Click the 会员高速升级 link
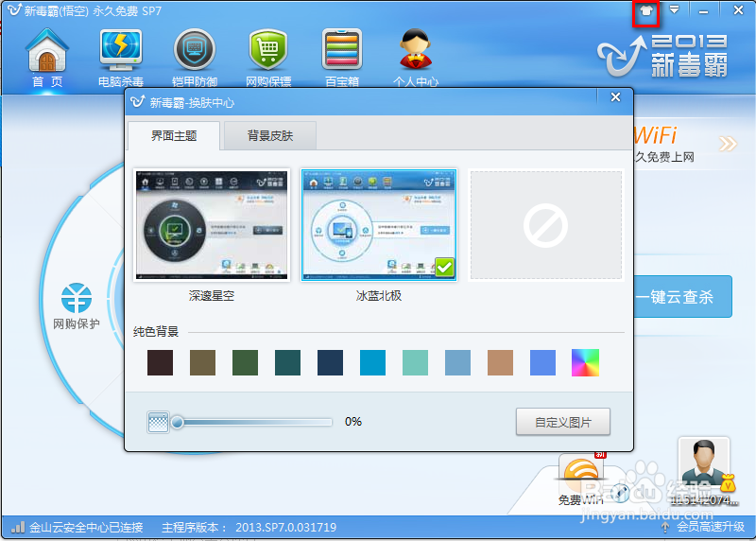Viewport: 756px width, 541px height. 711,527
